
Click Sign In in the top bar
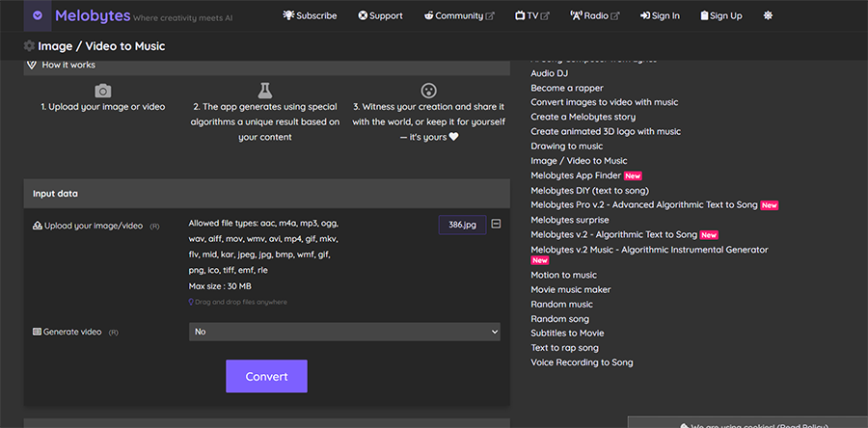click(660, 15)
